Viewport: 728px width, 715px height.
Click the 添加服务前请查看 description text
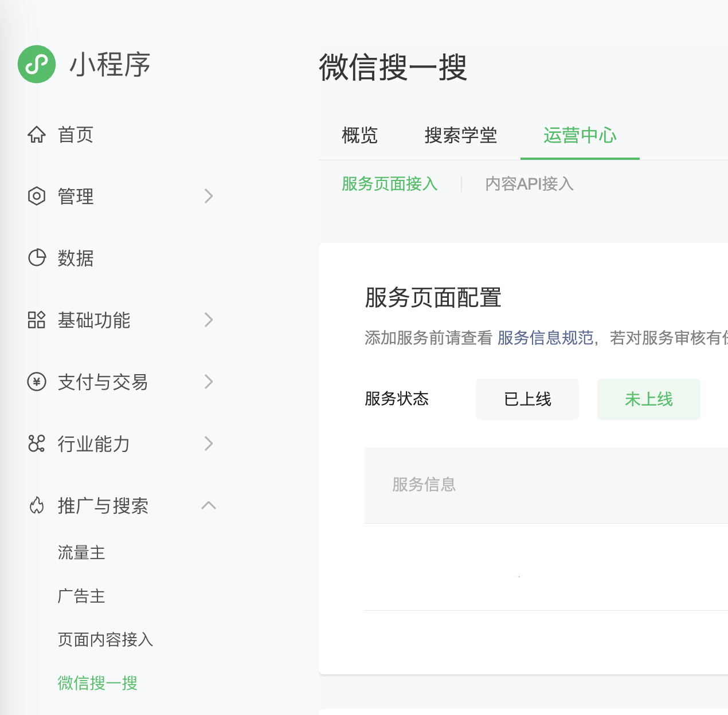(428, 337)
